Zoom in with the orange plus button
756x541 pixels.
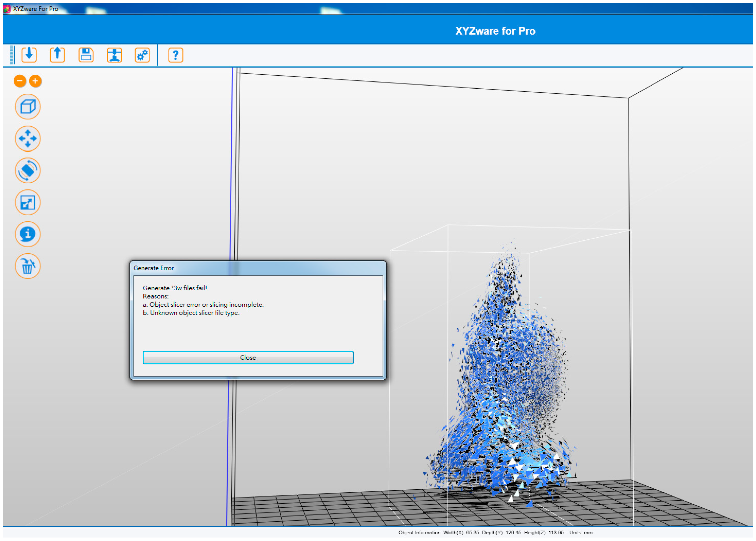pyautogui.click(x=35, y=81)
